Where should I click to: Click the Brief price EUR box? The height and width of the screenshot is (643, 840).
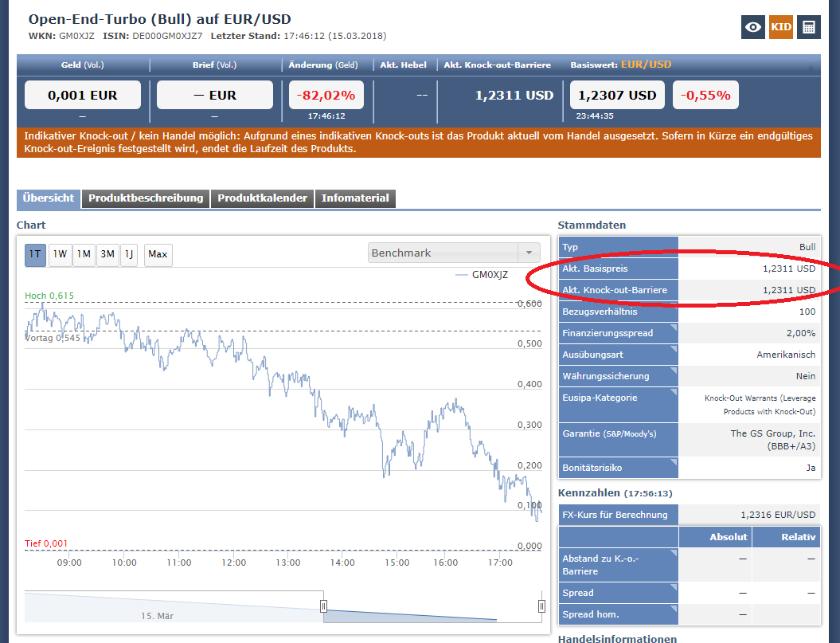(x=215, y=95)
